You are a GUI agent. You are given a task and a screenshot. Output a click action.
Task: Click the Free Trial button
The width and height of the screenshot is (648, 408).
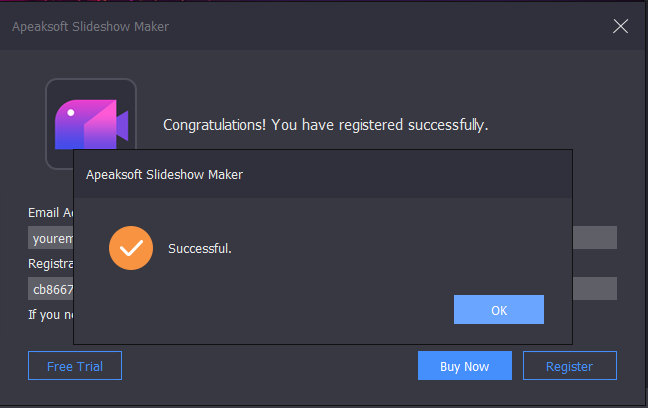(74, 366)
